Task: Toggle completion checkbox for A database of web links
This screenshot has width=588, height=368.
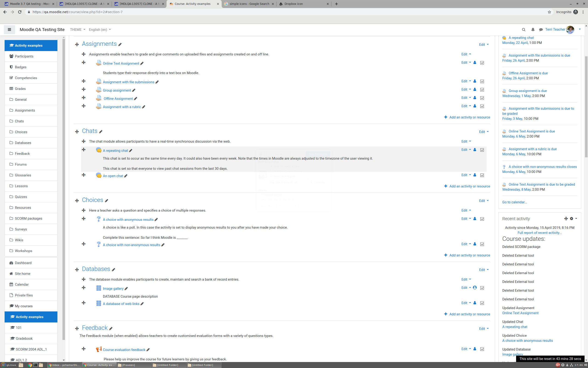Action: (x=482, y=303)
